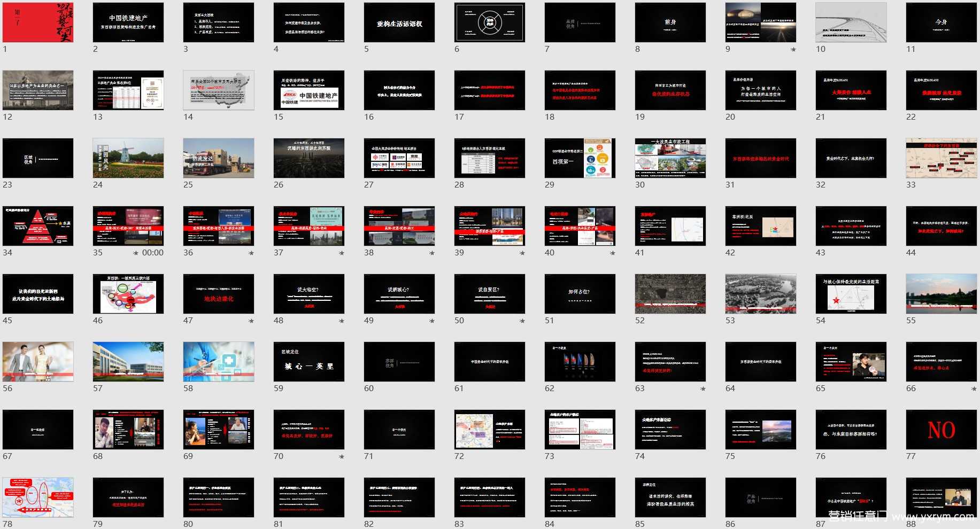This screenshot has height=529, width=980.
Task: Select slide 65 with the woman portrait
Action: click(x=851, y=362)
